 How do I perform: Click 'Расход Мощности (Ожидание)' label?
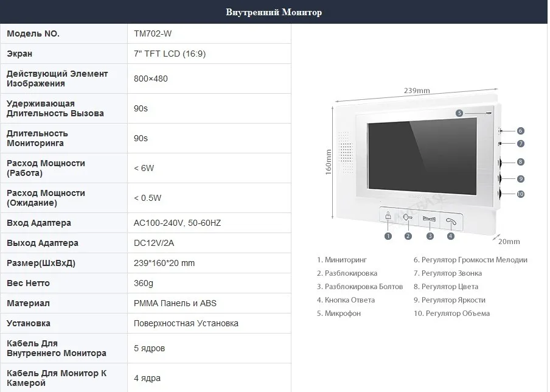point(46,198)
